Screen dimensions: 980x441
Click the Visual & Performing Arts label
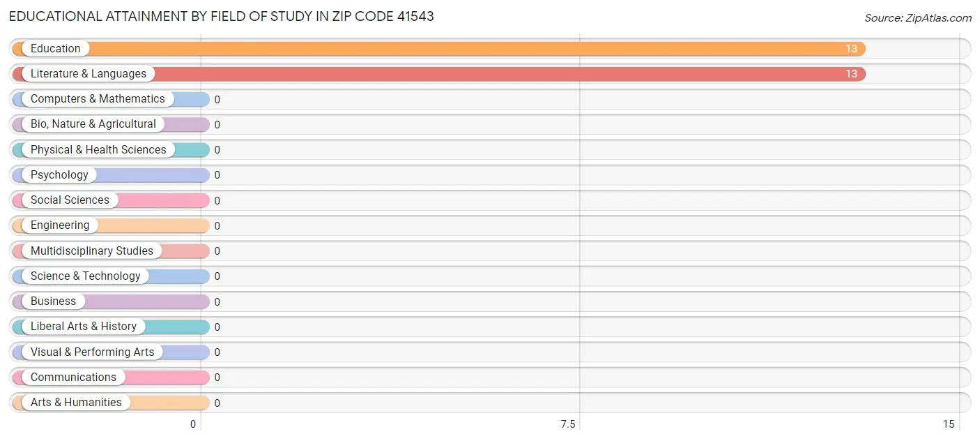pos(93,352)
